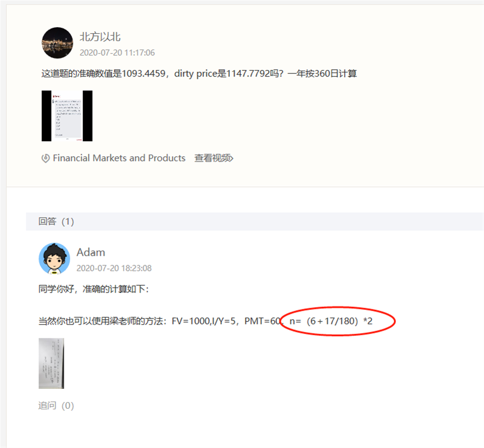Click the chevron arrow after 查看视频
This screenshot has width=484, height=448.
click(x=231, y=158)
